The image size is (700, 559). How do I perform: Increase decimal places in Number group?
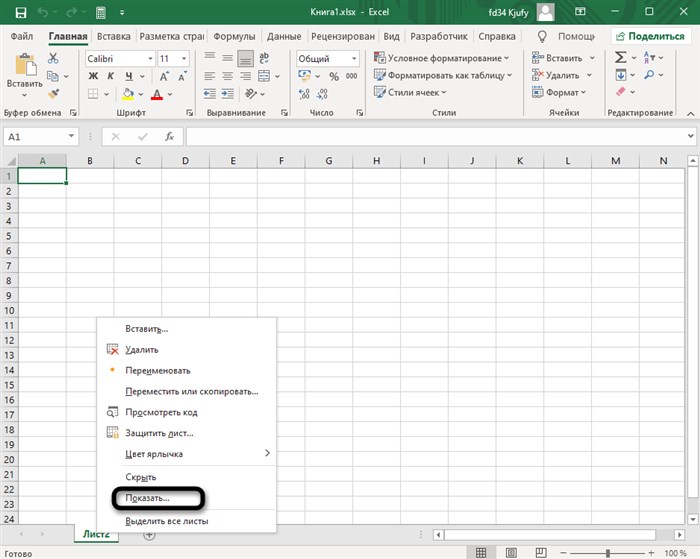(304, 94)
